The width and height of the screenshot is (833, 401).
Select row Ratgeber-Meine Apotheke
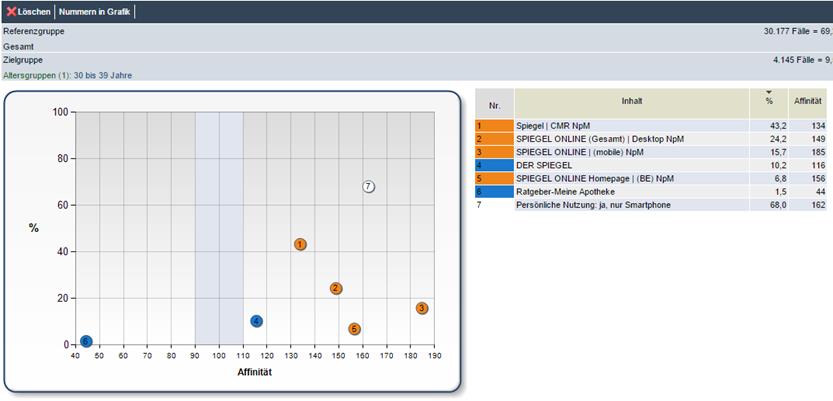(x=632, y=192)
